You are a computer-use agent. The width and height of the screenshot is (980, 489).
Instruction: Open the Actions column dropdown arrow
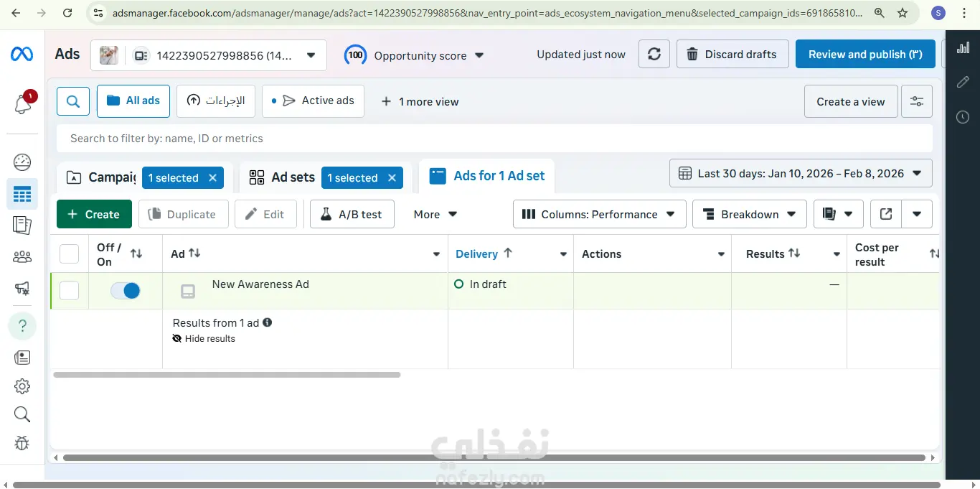(x=721, y=254)
